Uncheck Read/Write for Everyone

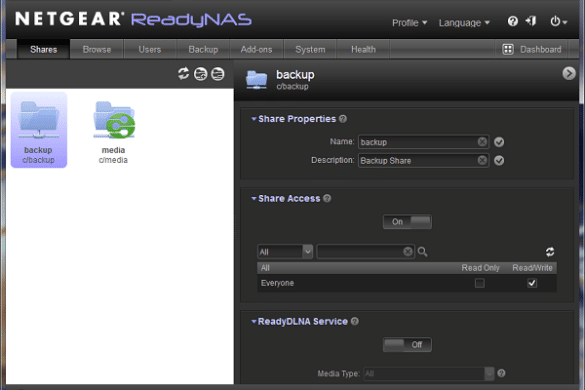532,283
